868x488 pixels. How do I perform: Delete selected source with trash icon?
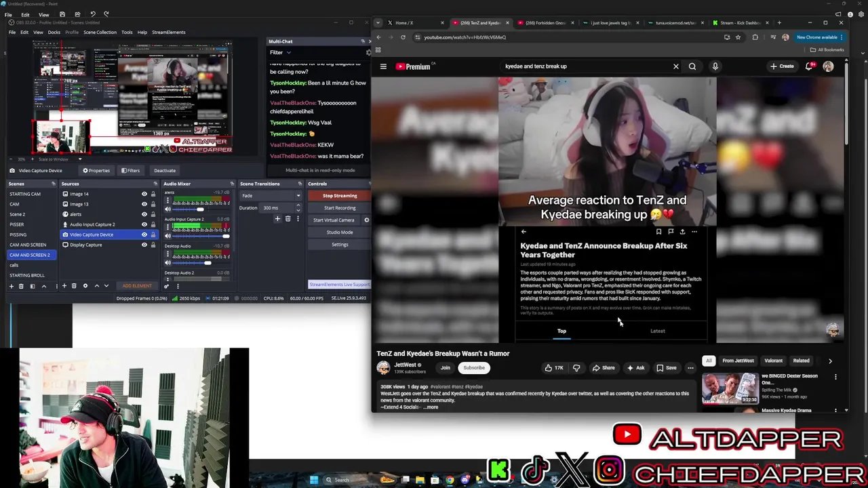pos(74,286)
